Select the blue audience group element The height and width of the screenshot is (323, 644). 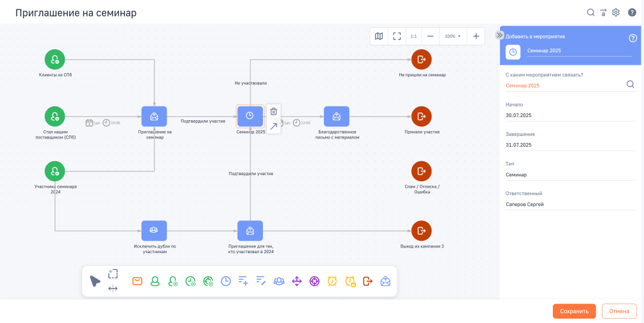click(279, 281)
